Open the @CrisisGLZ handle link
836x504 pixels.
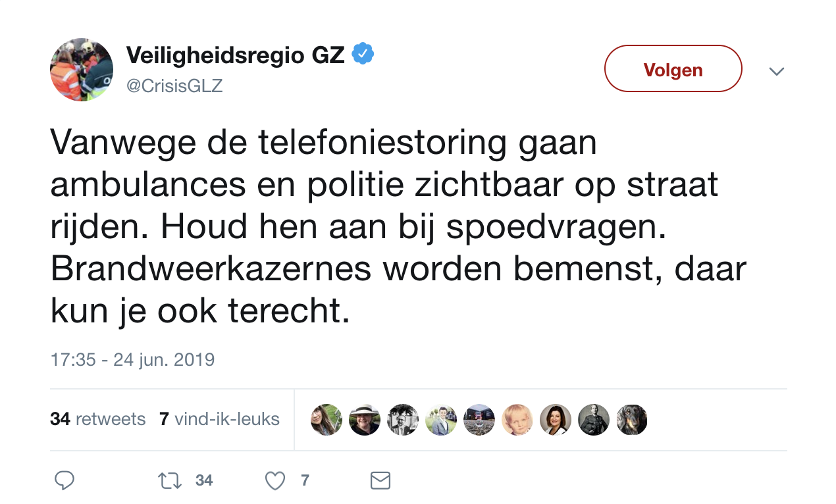tap(174, 86)
